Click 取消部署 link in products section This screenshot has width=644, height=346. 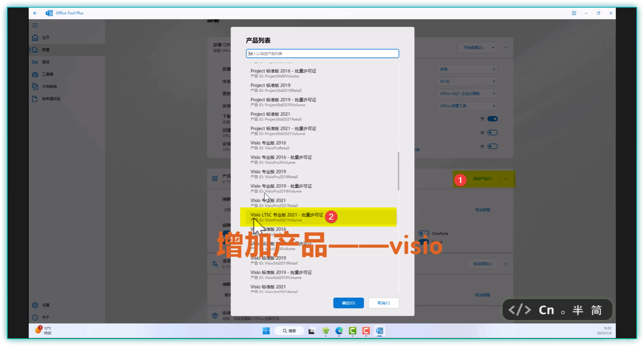tap(482, 210)
